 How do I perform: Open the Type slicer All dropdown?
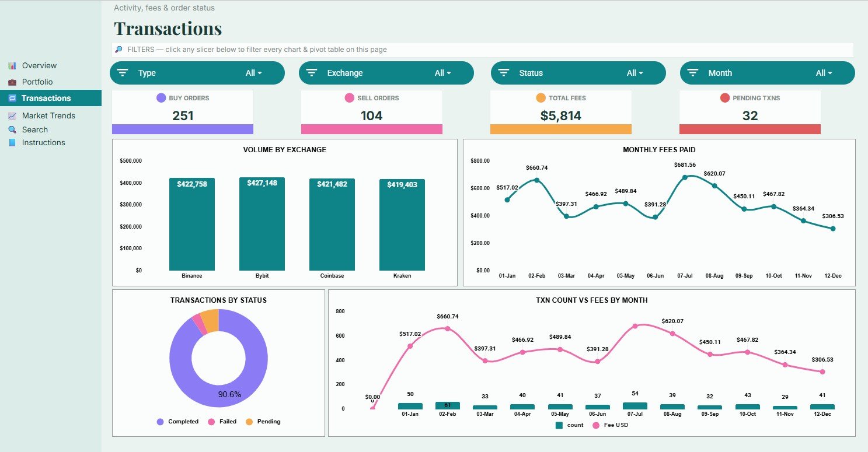254,73
